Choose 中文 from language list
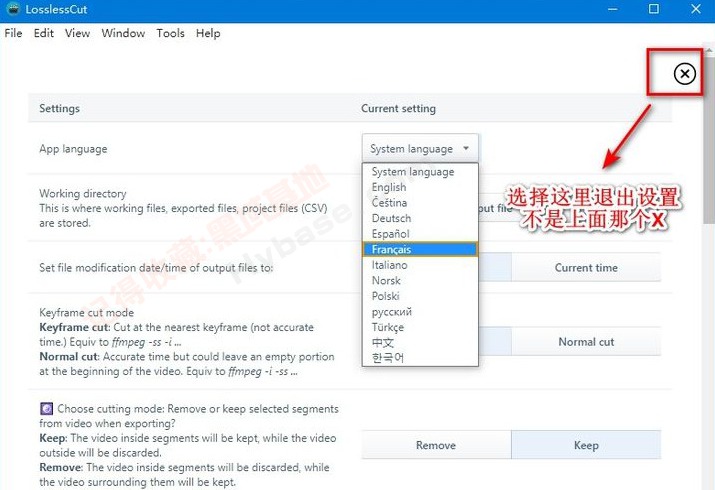This screenshot has height=490, width=715. [x=420, y=342]
